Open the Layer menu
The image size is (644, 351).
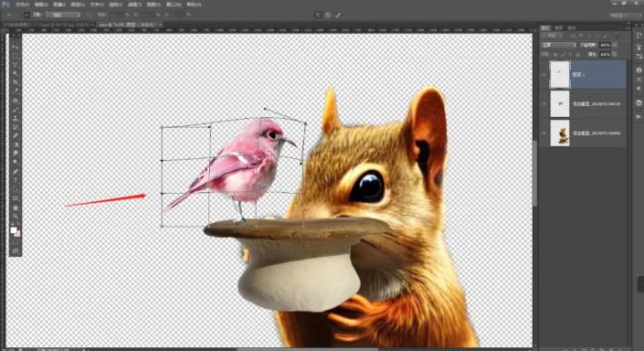coord(78,5)
